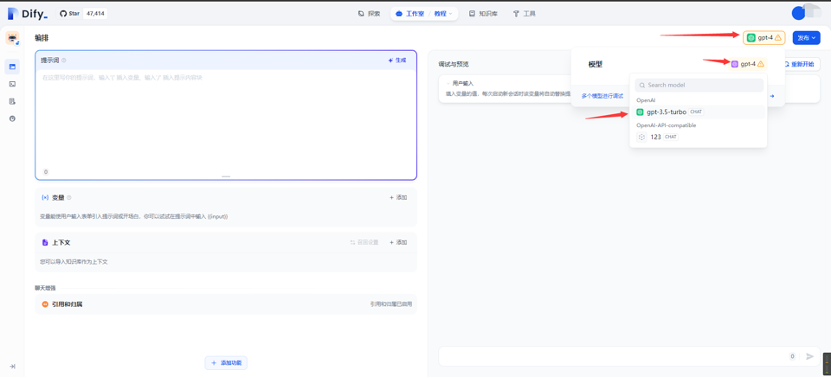The height and width of the screenshot is (378, 832).
Task: Click the help icon beside 变量
Action: pyautogui.click(x=69, y=197)
